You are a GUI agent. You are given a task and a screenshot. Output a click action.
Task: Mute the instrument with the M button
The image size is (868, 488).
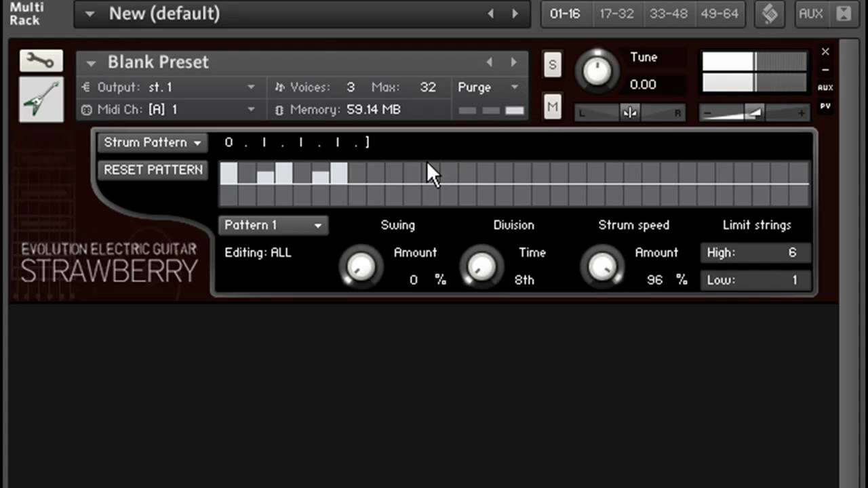(552, 106)
